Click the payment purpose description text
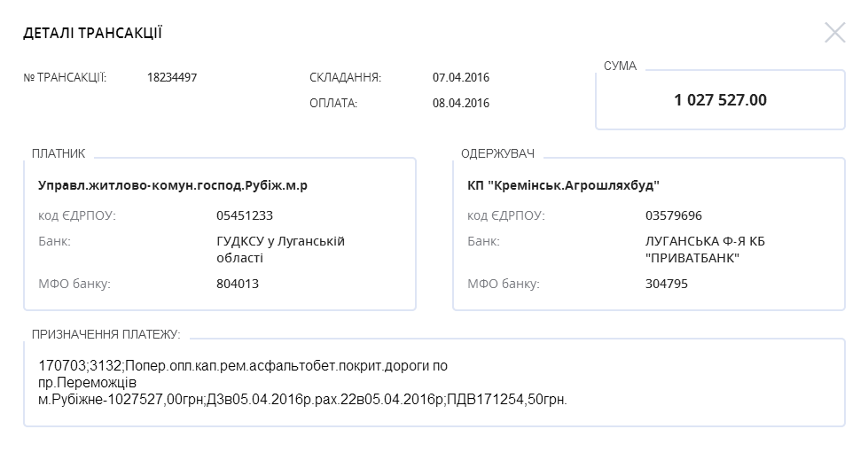Screen dimensions: 868x476 point(301,382)
